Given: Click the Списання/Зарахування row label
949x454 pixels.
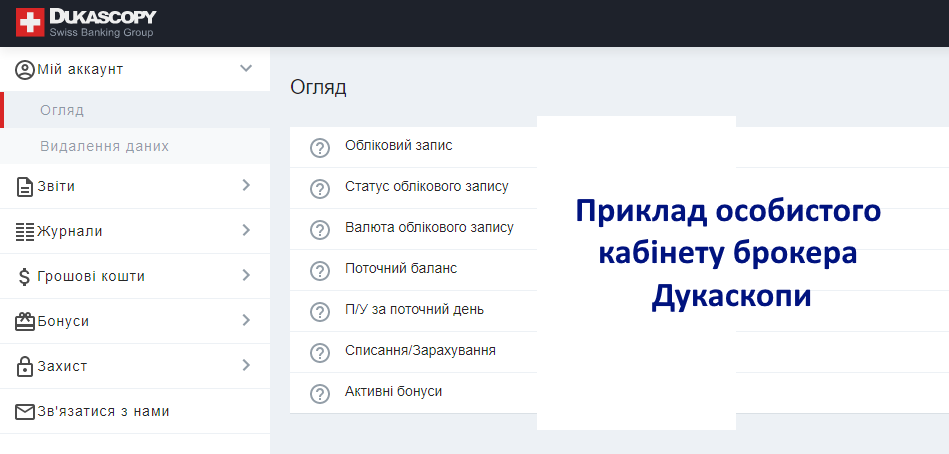Looking at the screenshot, I should (x=421, y=350).
